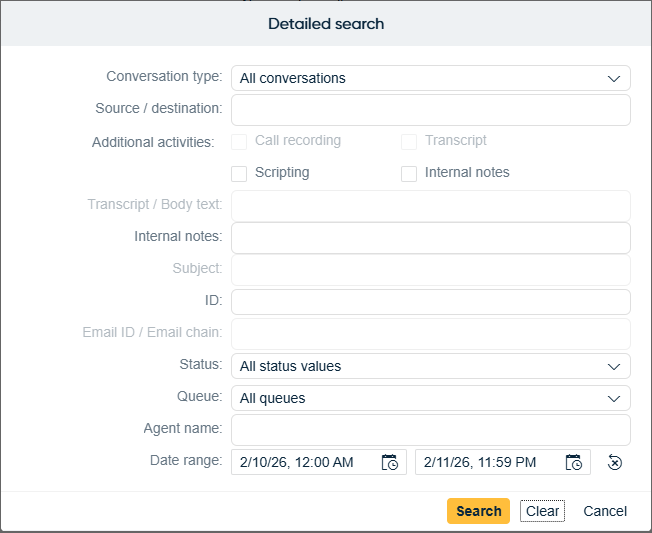Run the Search button
Viewport: 652px width, 533px height.
click(478, 511)
